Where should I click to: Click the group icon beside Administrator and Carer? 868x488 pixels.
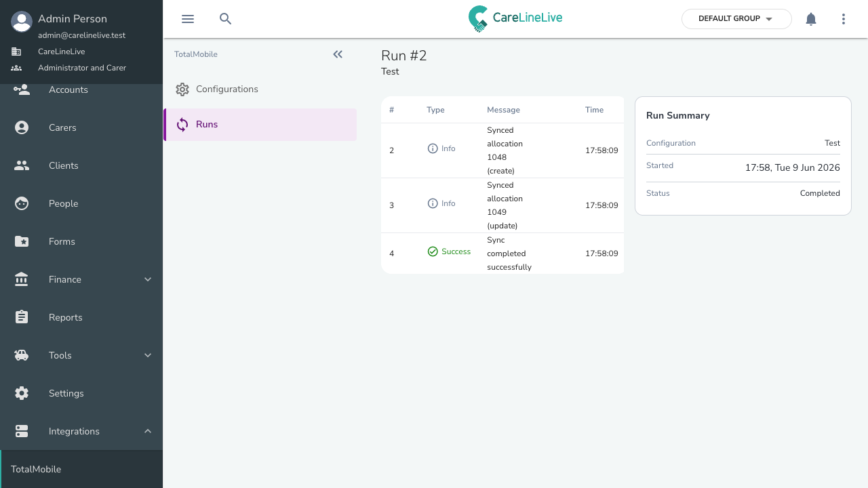[x=16, y=68]
